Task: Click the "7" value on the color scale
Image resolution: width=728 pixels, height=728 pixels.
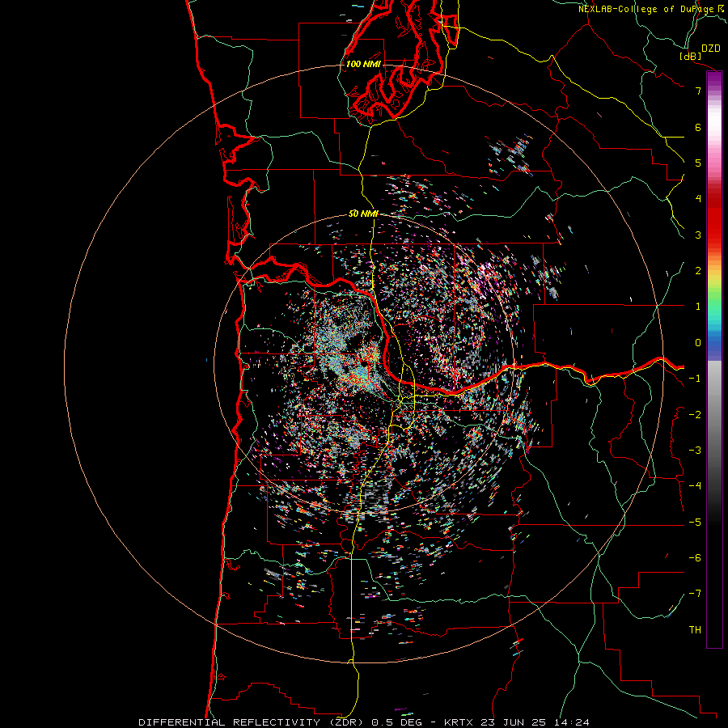Action: click(698, 91)
